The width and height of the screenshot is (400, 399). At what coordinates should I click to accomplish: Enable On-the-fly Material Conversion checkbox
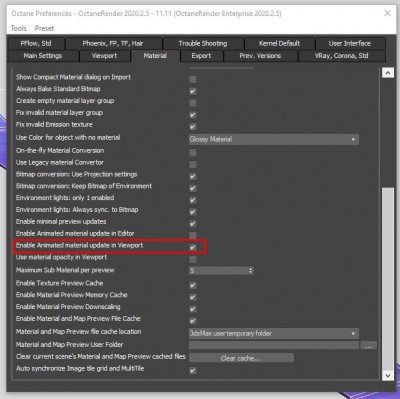193,153
